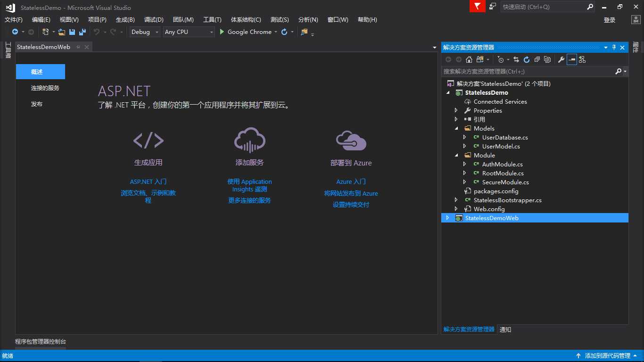Click the Navigate Backward toolbar arrow
The height and width of the screenshot is (362, 644).
(15, 32)
